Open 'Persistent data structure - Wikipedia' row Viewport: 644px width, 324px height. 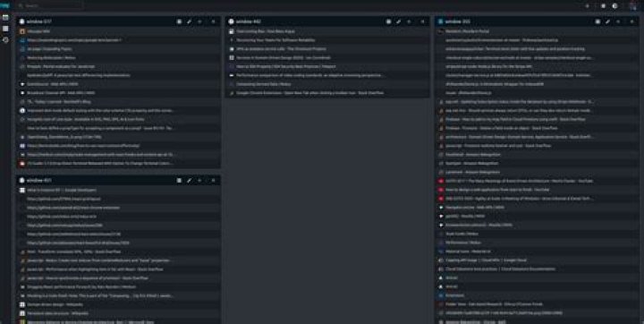(x=118, y=313)
